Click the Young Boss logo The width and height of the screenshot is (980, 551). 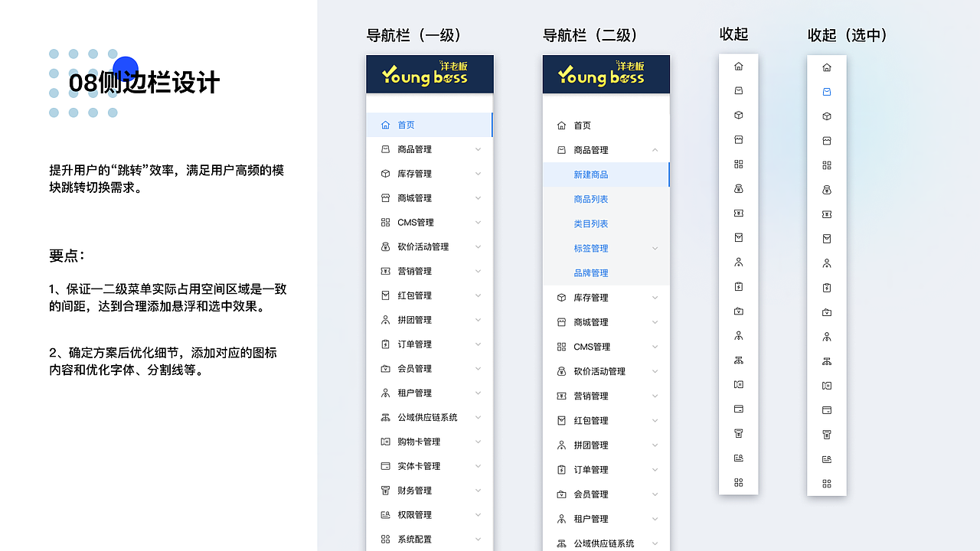click(430, 74)
